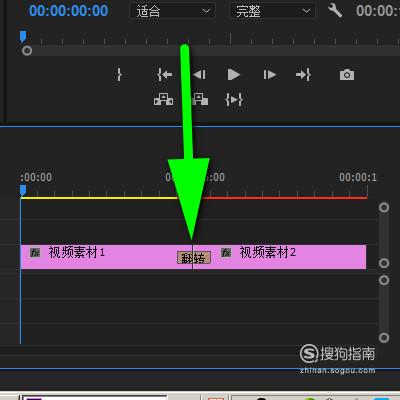Open the 适合 zoom level dropdown
The image size is (400, 400).
point(173,11)
